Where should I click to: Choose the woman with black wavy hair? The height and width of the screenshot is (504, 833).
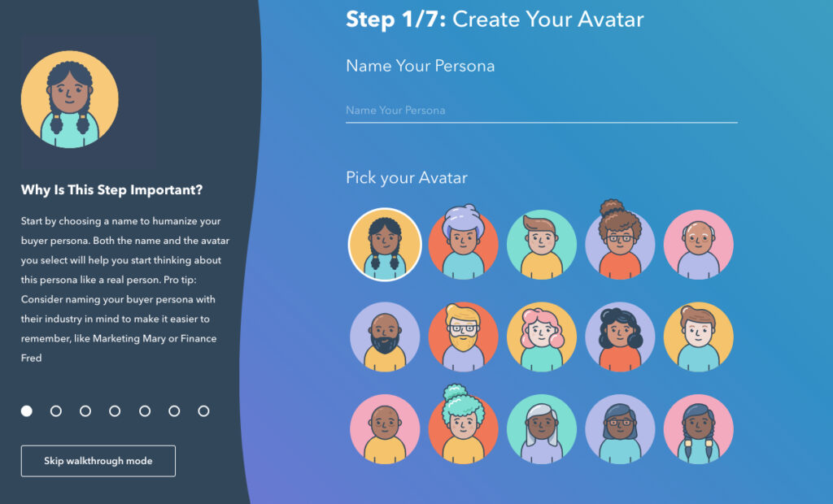(x=620, y=337)
